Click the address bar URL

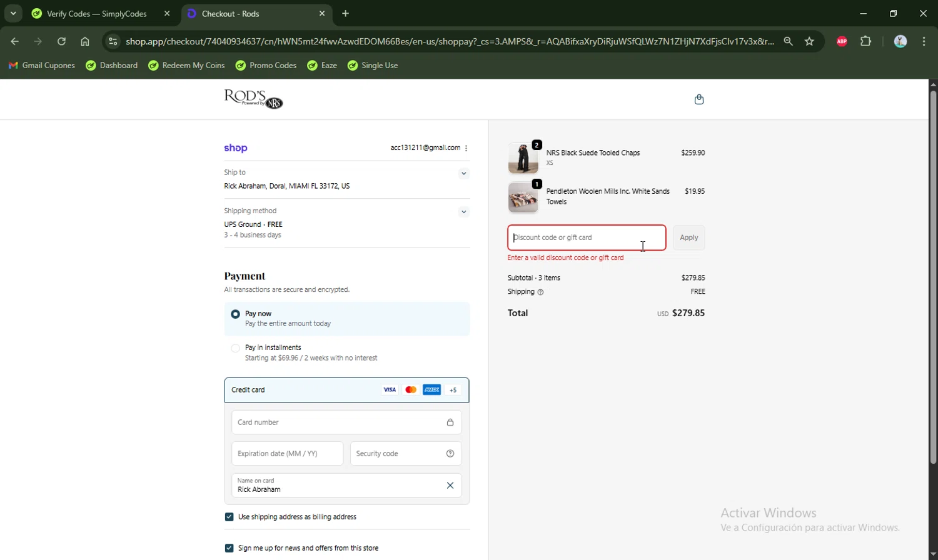[x=450, y=42]
